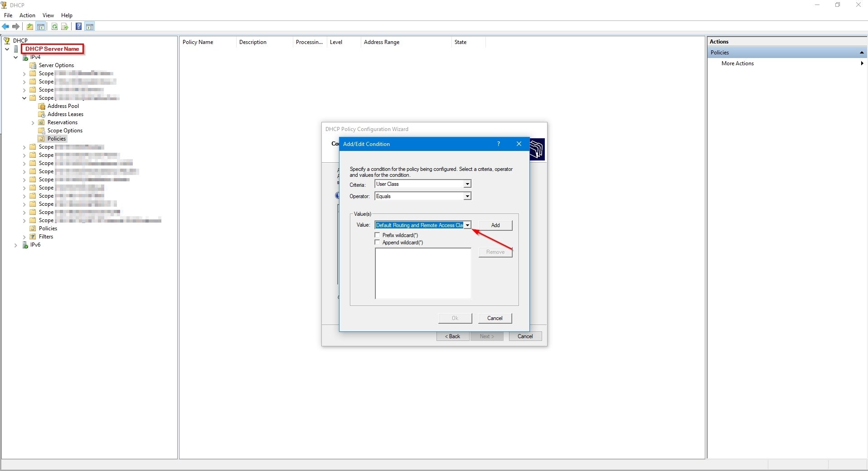Open the Criteria dropdown showing User Class
868x471 pixels.
(x=467, y=184)
